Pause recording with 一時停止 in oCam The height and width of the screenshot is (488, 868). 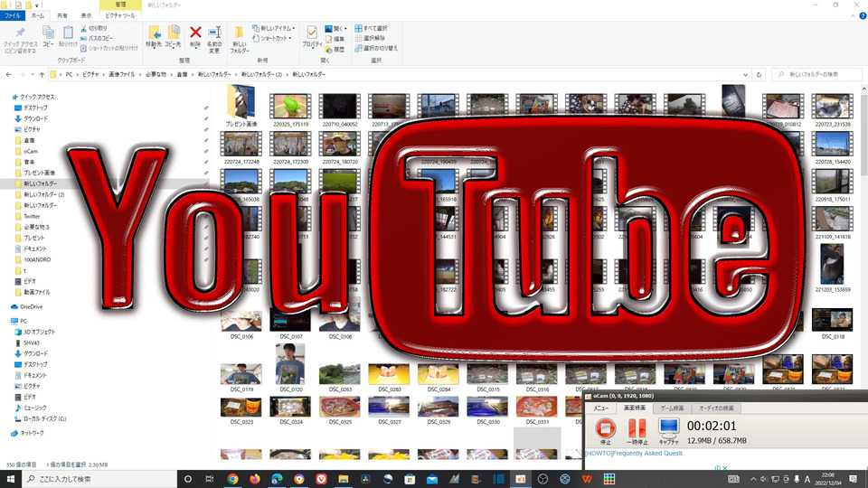pyautogui.click(x=637, y=431)
